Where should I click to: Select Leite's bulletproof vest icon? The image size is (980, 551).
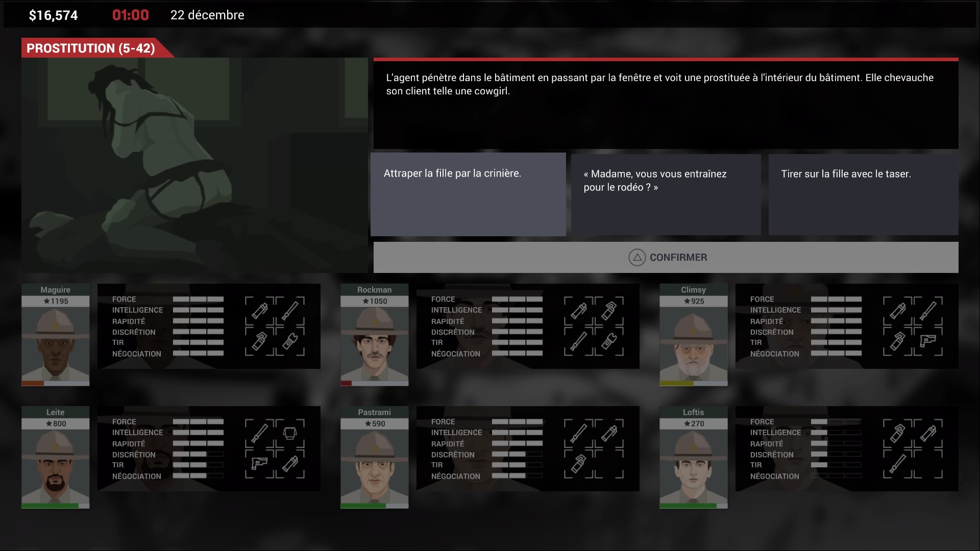pyautogui.click(x=290, y=433)
